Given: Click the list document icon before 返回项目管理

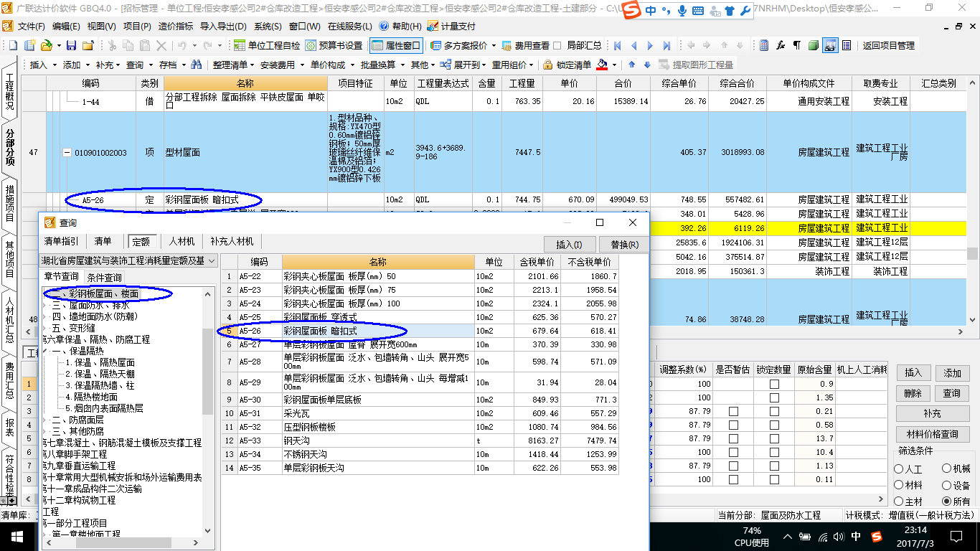Looking at the screenshot, I should click(846, 45).
